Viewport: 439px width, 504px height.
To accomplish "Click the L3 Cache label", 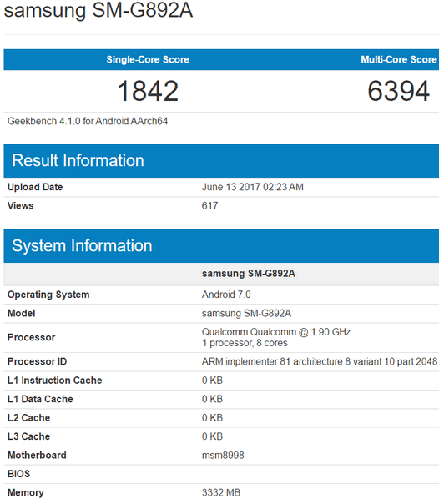I will 29,436.
